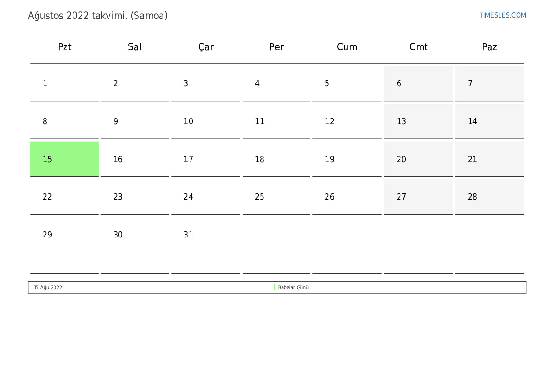Select the Cum column header
The height and width of the screenshot is (392, 554).
pos(347,47)
